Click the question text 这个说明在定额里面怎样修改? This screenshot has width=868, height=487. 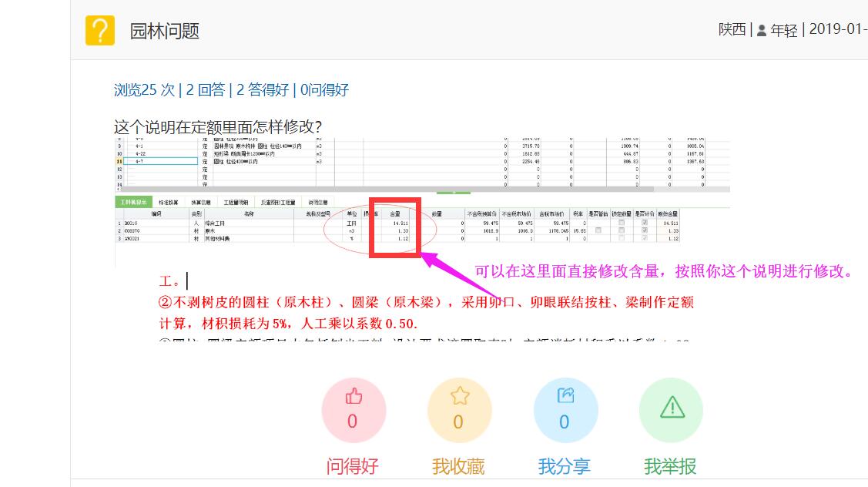[217, 127]
